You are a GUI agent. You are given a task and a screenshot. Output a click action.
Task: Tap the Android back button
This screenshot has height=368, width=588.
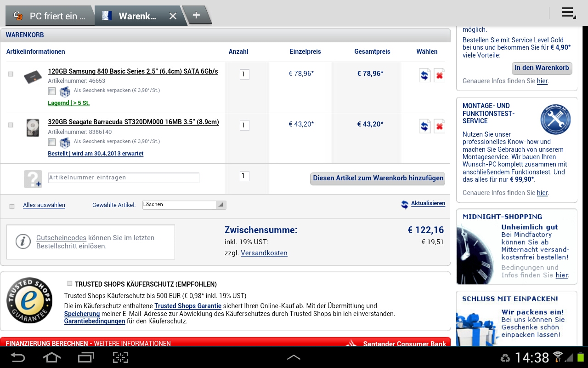[x=18, y=357]
